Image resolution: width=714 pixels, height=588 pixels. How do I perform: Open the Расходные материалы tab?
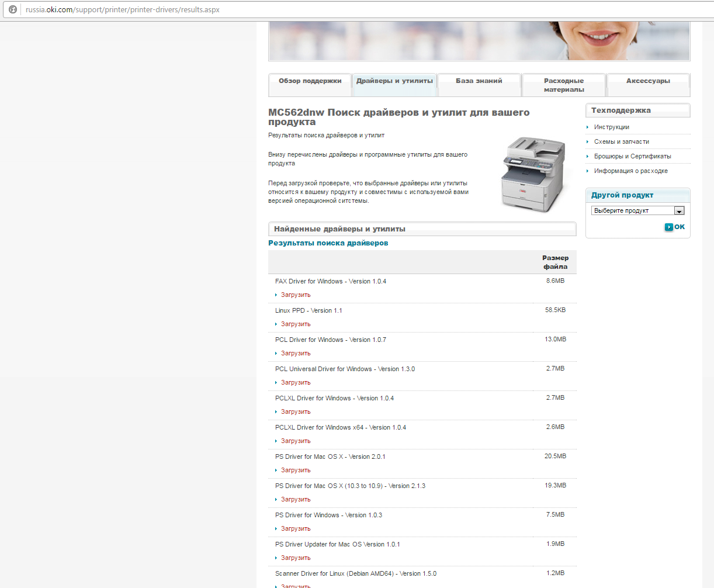[x=564, y=85]
